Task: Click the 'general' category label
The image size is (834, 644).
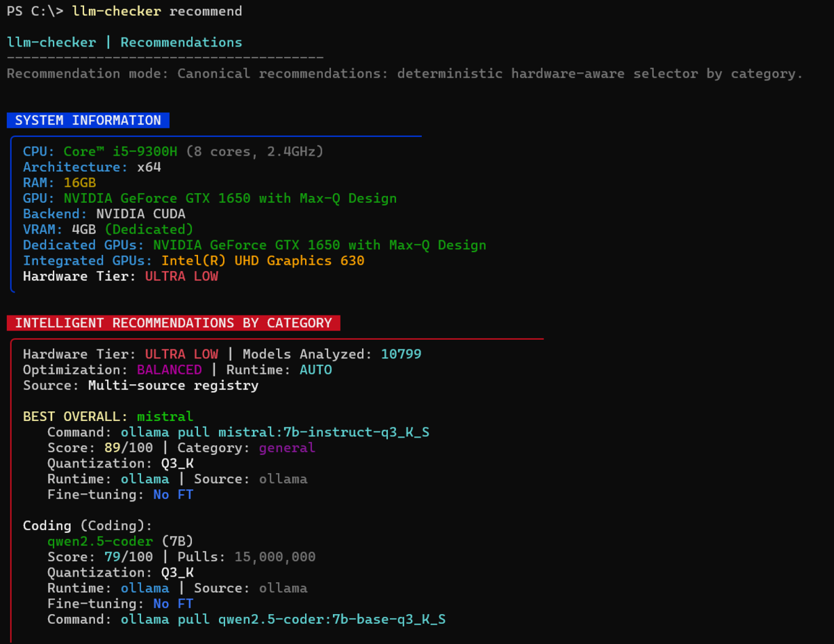Action: [287, 448]
